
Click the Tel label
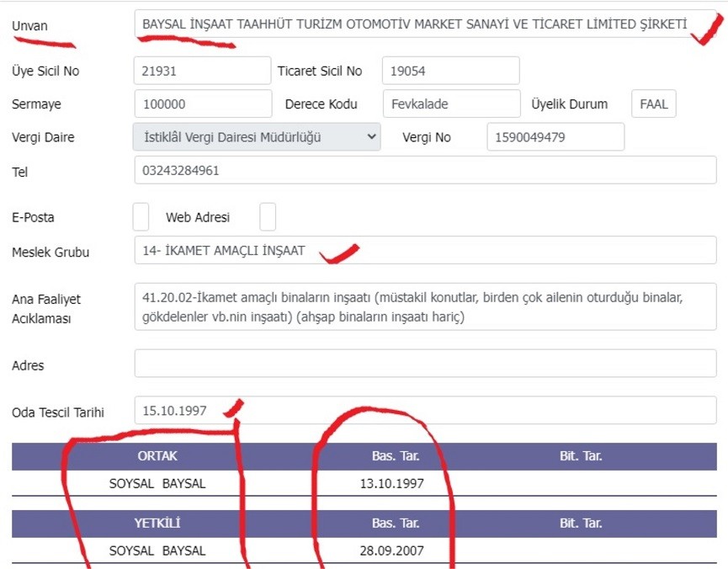(20, 173)
